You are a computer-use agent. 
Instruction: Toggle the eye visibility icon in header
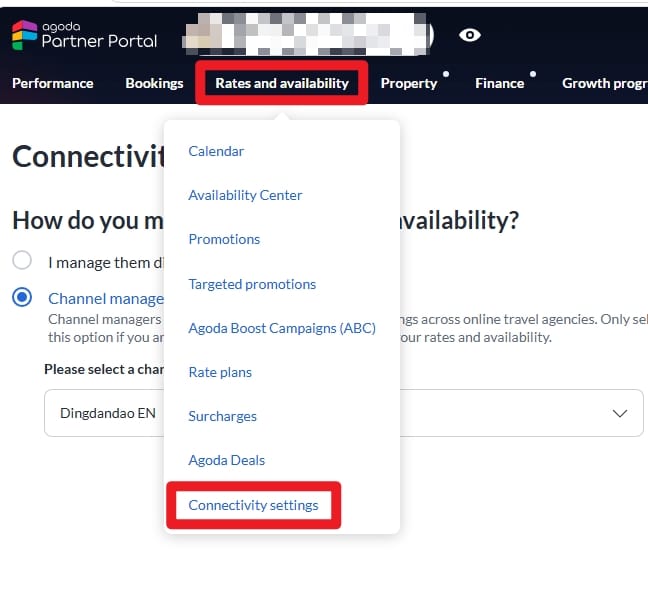click(469, 35)
